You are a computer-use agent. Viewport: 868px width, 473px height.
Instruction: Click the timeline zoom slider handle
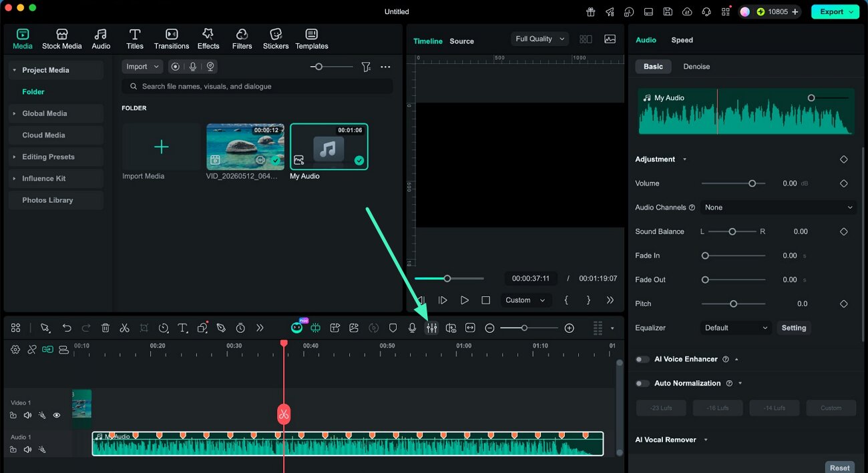click(x=524, y=328)
